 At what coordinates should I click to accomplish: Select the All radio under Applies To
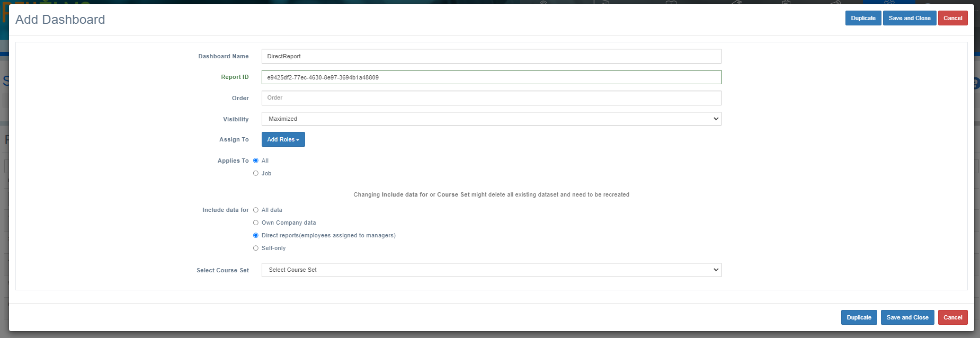tap(256, 161)
